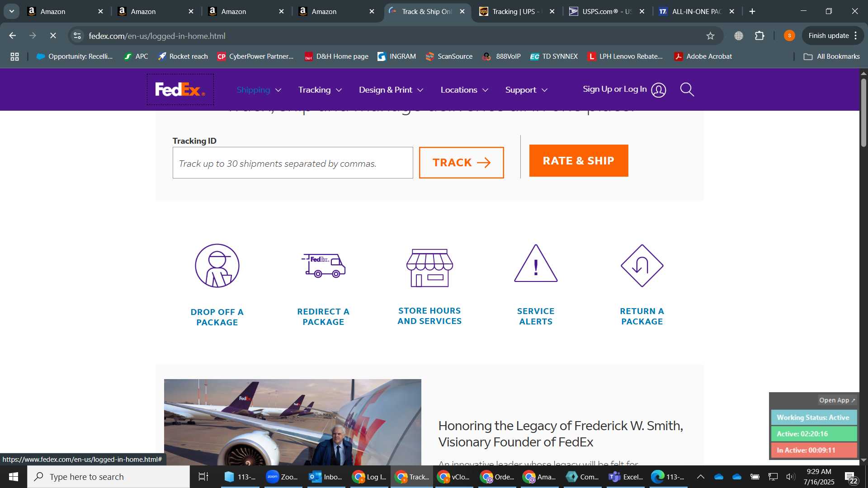Expand the Support menu
868x488 pixels.
tap(527, 90)
